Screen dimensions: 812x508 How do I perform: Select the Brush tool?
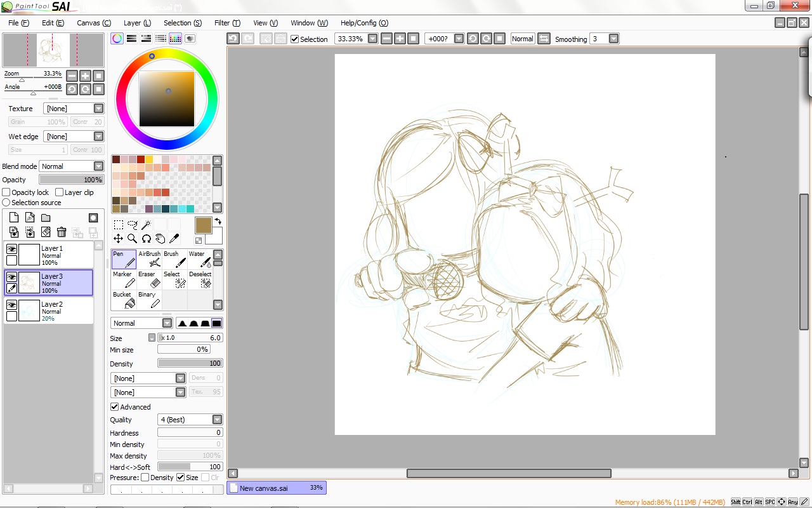click(174, 259)
